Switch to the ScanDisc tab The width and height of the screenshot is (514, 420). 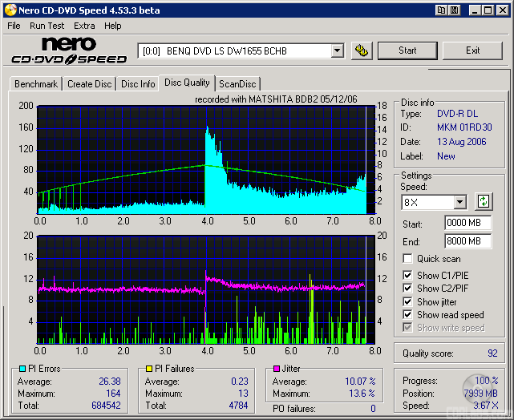237,84
